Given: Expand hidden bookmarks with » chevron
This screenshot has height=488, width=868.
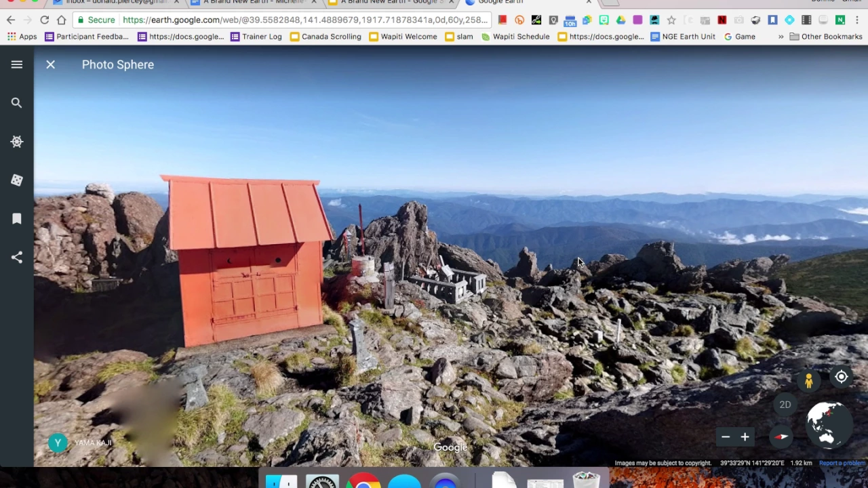Looking at the screenshot, I should click(x=781, y=37).
